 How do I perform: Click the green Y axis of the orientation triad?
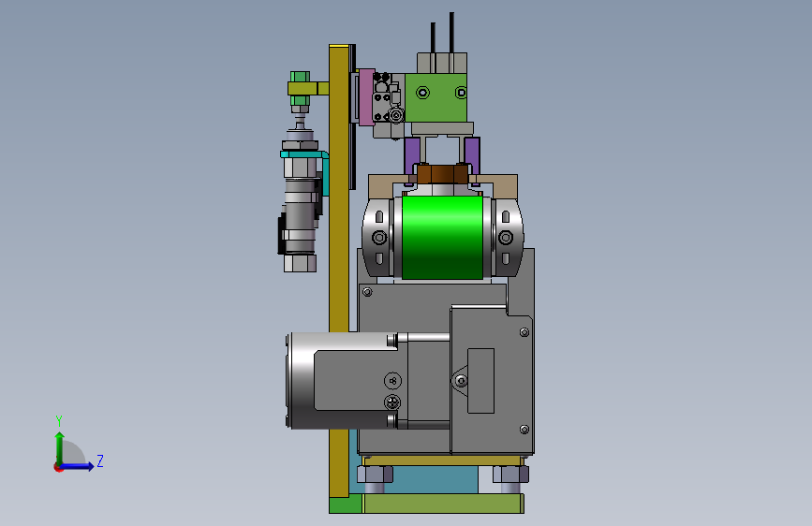coord(59,447)
